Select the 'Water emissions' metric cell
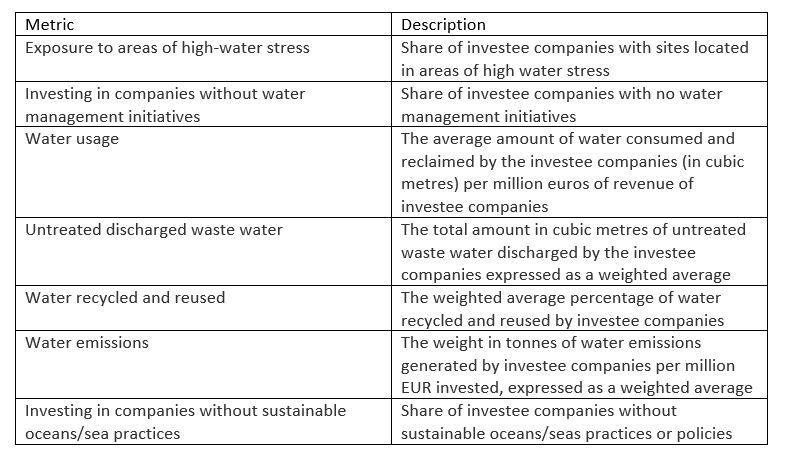Image resolution: width=789 pixels, height=463 pixels. (203, 364)
